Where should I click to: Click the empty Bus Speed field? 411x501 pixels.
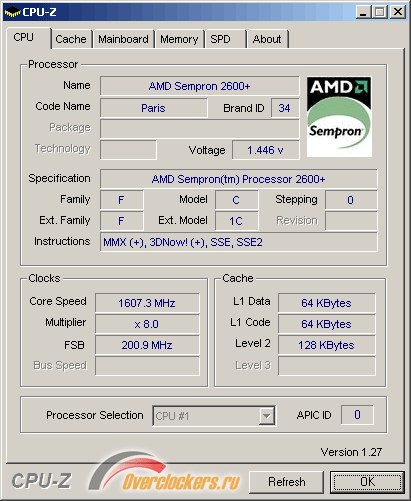tap(147, 366)
